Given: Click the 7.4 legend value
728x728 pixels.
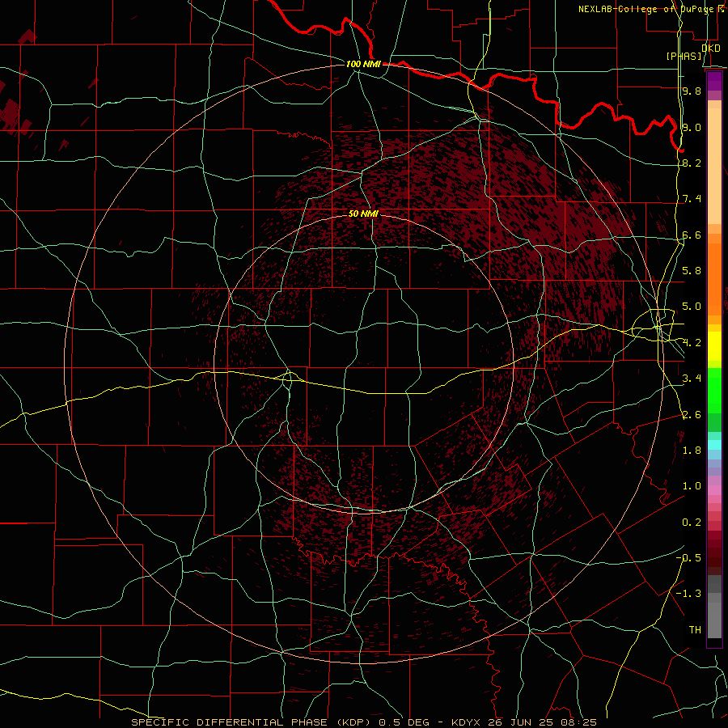Looking at the screenshot, I should [692, 199].
